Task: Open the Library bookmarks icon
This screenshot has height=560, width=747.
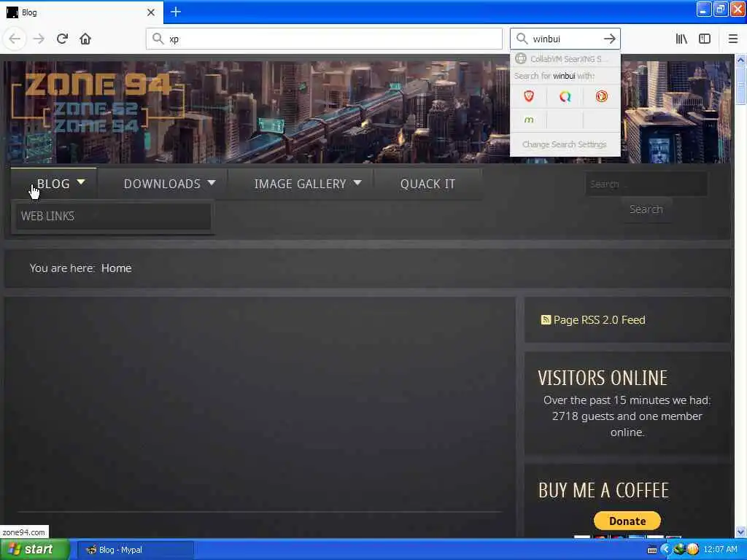Action: (681, 39)
